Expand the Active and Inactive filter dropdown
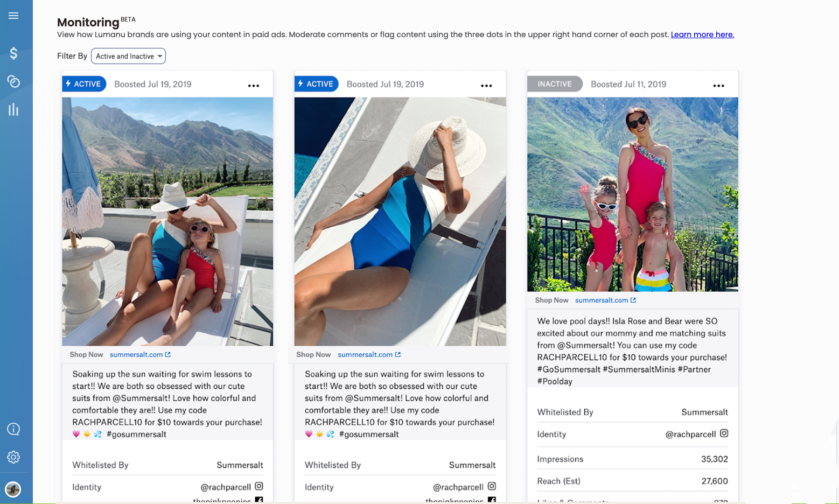Screen dimensions: 839x504 pos(128,56)
